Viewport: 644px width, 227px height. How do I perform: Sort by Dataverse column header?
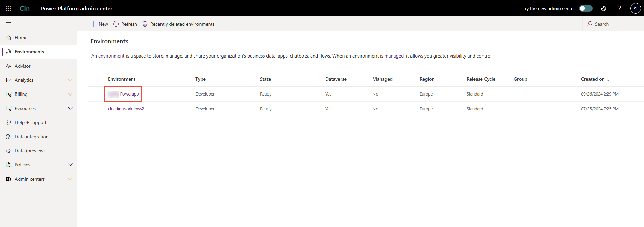pyautogui.click(x=336, y=79)
